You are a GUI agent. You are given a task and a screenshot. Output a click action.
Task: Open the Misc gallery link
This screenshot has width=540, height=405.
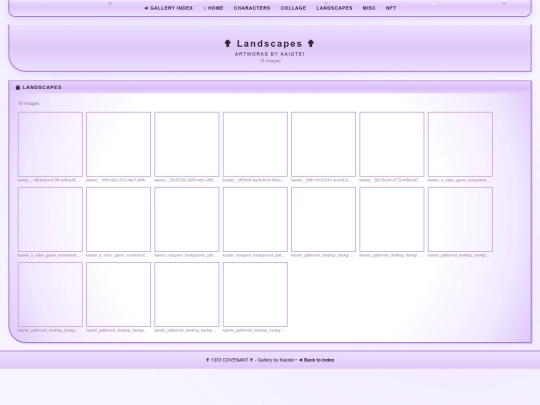pyautogui.click(x=369, y=8)
